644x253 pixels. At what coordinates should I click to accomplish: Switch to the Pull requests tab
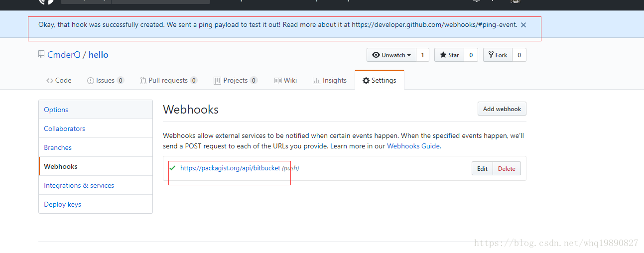point(168,80)
